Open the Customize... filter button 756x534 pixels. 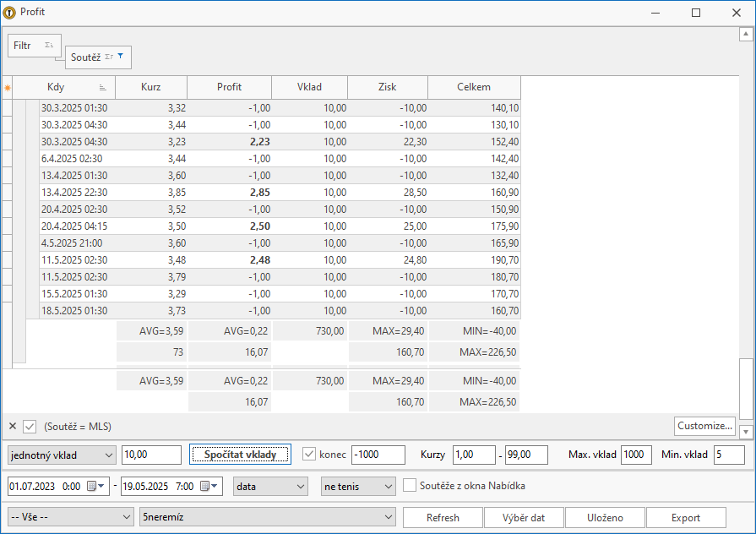tap(704, 426)
